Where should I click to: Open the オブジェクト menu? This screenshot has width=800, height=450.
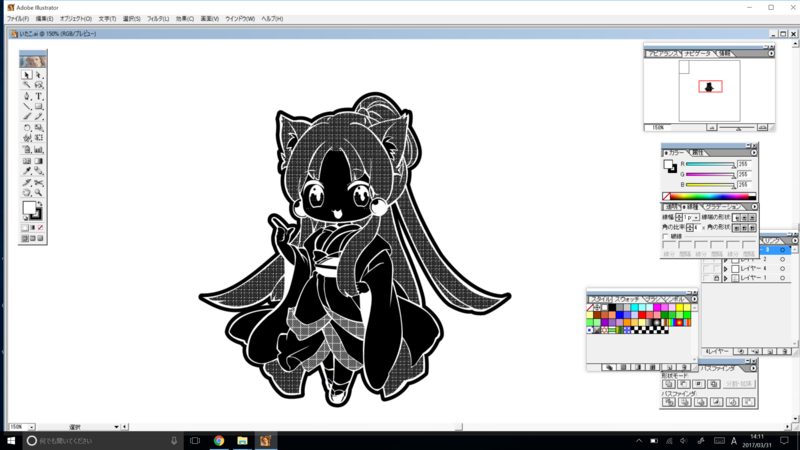point(76,18)
